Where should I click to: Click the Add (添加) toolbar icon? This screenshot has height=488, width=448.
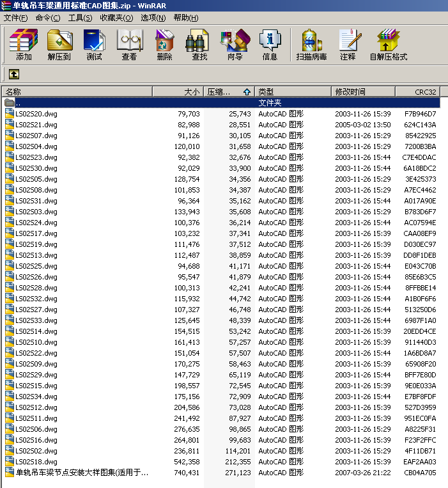click(x=24, y=45)
